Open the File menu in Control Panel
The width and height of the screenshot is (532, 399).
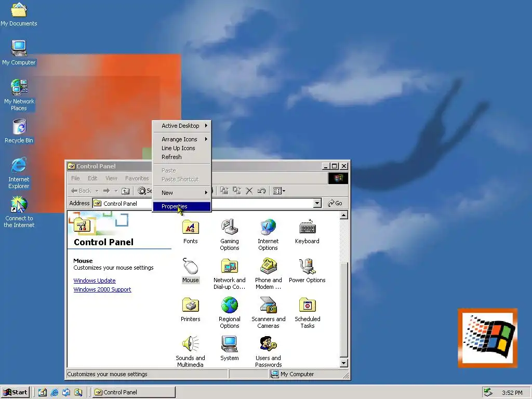75,178
